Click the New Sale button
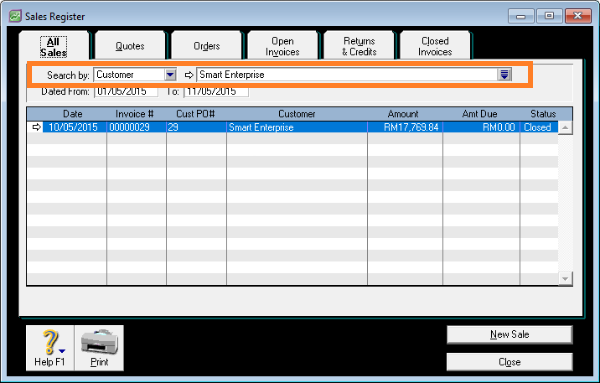Viewport: 600px width, 383px height. pos(510,334)
